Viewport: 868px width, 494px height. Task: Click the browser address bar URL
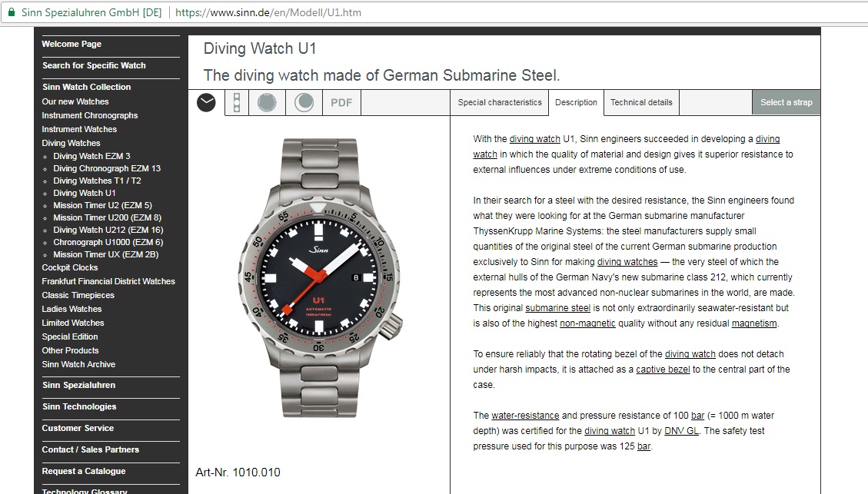[x=268, y=12]
